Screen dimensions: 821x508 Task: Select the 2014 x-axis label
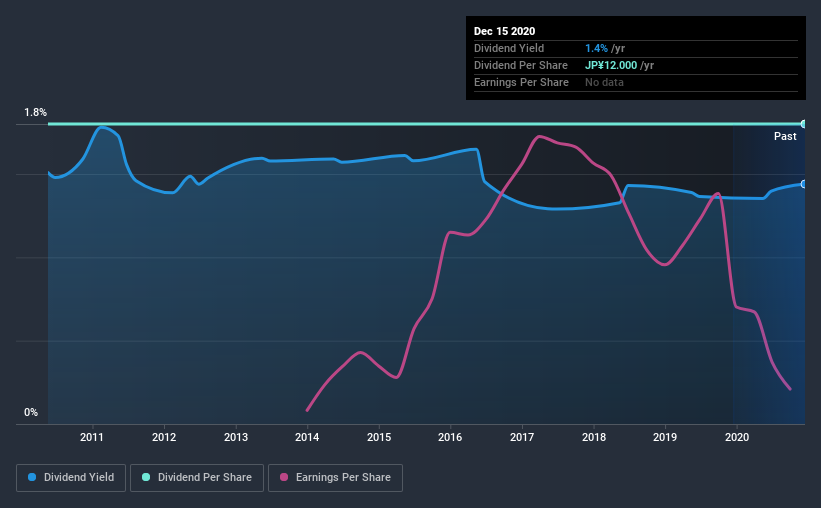[307, 437]
